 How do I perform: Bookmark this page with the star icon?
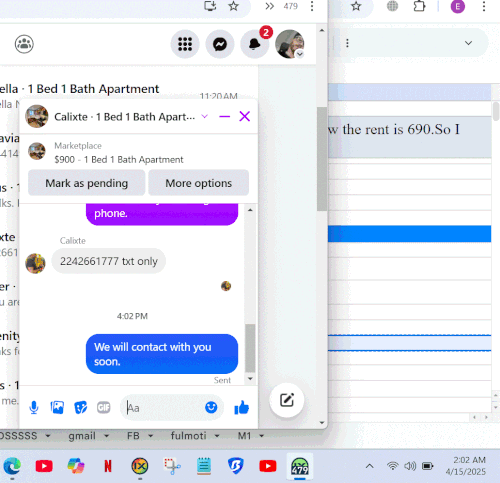pyautogui.click(x=234, y=6)
